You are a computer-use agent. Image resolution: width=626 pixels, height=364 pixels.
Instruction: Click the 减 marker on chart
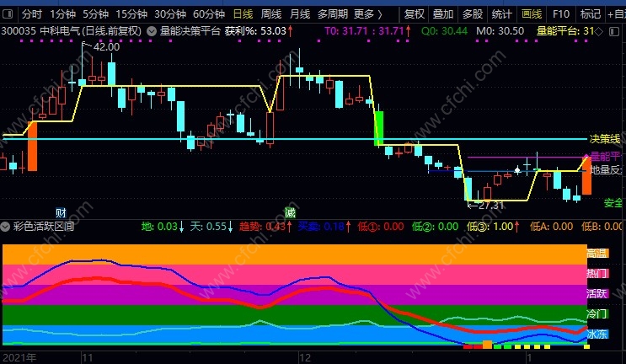(x=290, y=212)
